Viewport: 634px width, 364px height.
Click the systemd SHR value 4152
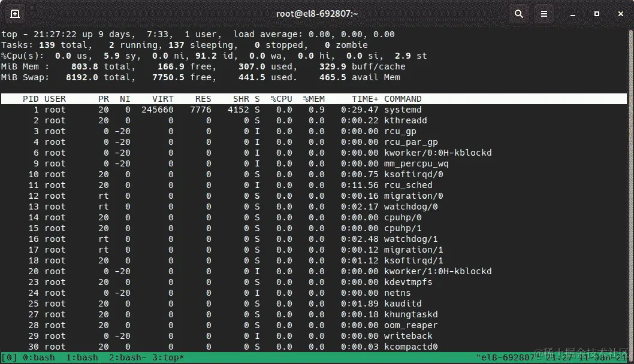(238, 110)
